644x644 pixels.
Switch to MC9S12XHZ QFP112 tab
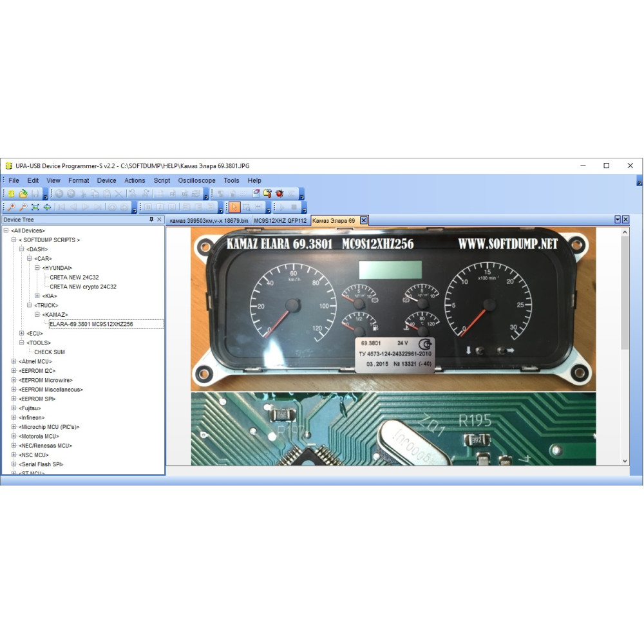pos(280,220)
